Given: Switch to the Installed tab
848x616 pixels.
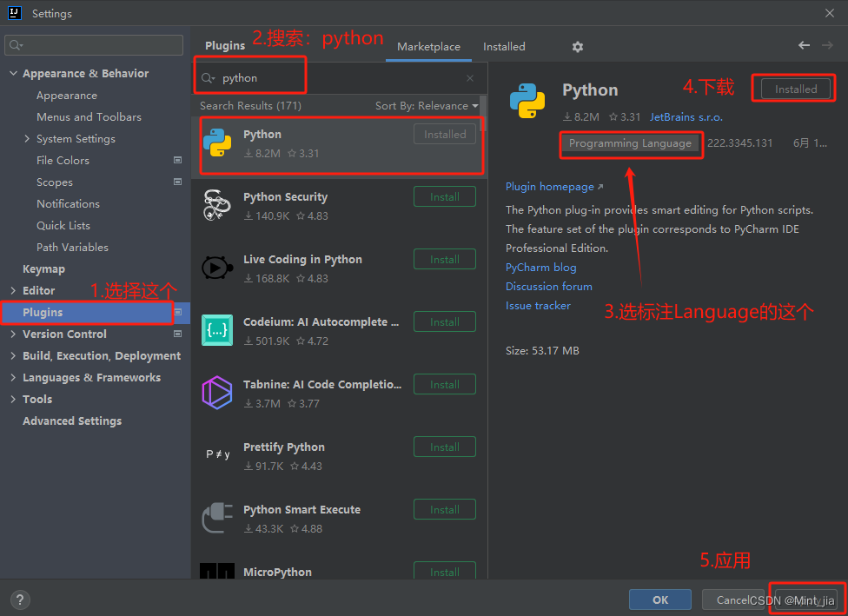Looking at the screenshot, I should tap(504, 47).
